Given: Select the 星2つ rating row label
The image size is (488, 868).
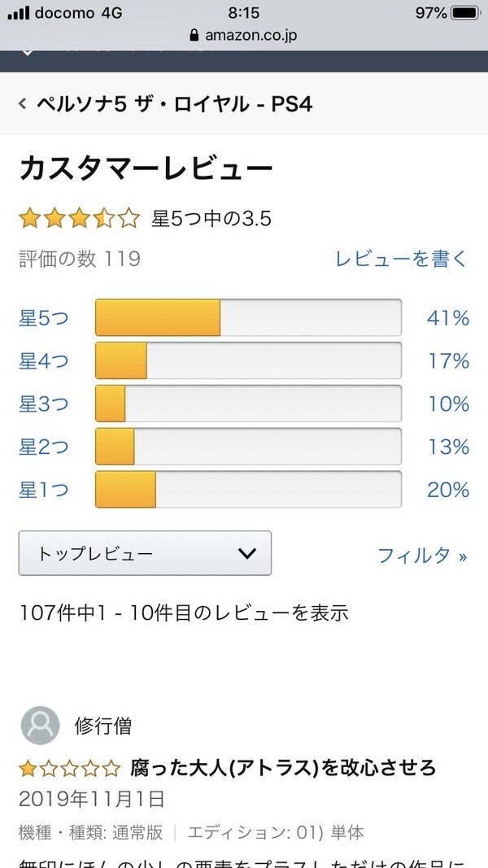Looking at the screenshot, I should 44,447.
